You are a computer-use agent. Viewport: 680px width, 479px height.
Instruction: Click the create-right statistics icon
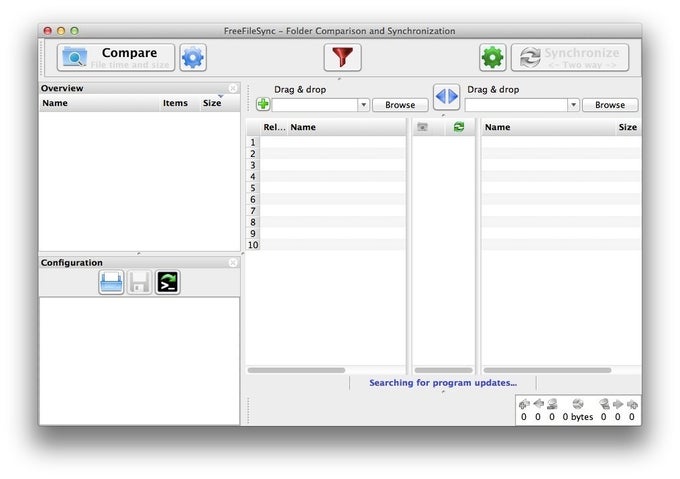(632, 404)
